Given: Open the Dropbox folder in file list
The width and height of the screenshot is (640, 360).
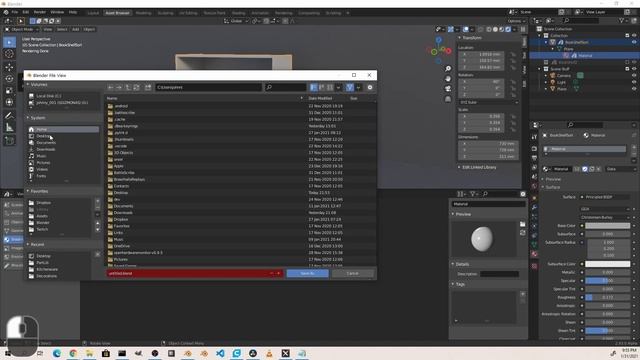Looking at the screenshot, I should pos(121,220).
